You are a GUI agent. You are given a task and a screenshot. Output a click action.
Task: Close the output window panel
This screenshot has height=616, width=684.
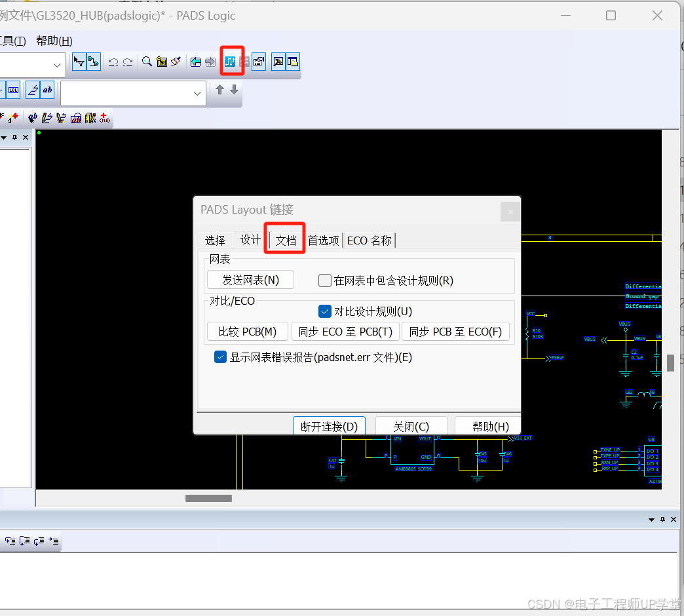tap(674, 520)
